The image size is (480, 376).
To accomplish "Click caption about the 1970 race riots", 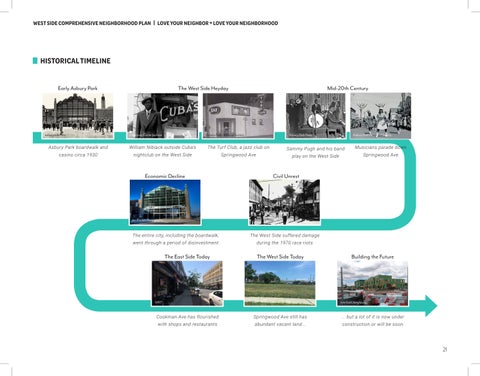I will click(x=285, y=239).
